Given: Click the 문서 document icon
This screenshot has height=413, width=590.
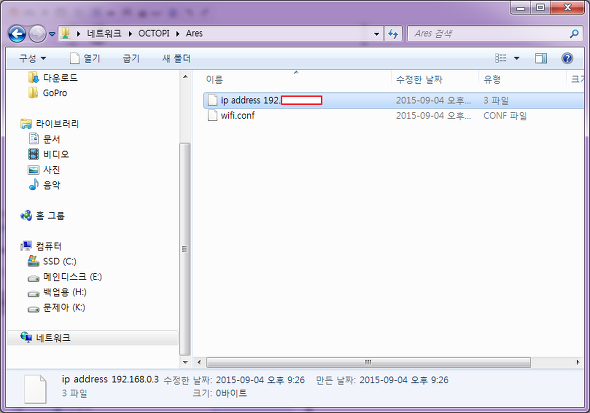Looking at the screenshot, I should tap(34, 139).
